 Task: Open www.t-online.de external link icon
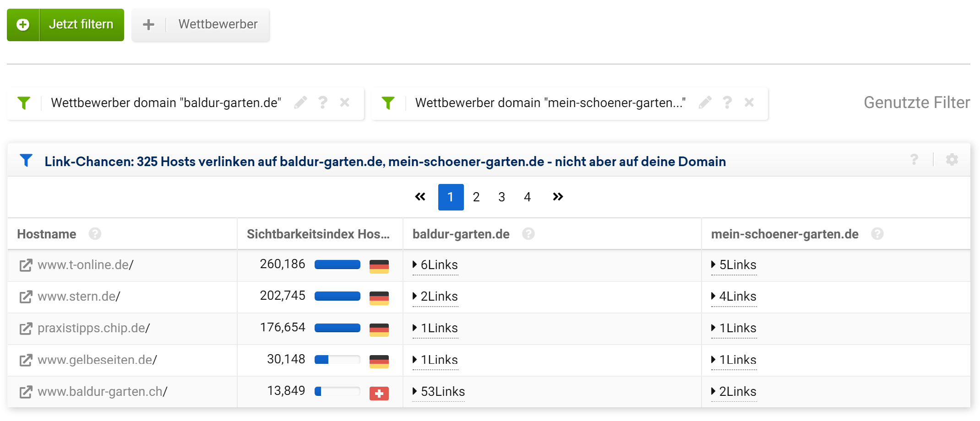point(26,265)
